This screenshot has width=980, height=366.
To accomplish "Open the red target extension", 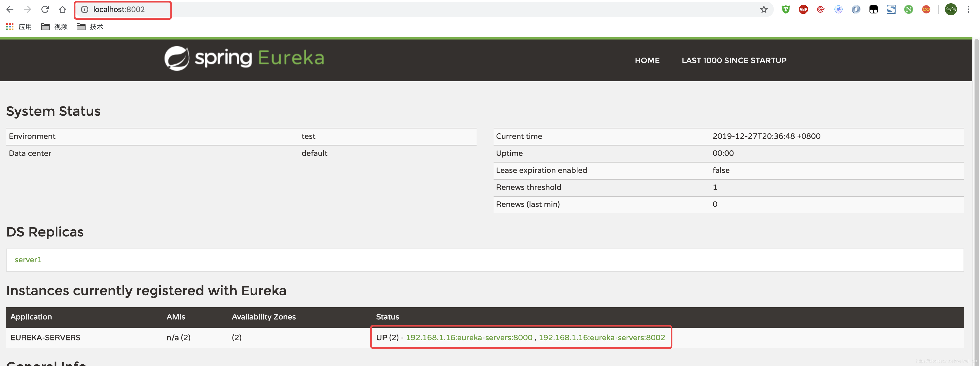I will click(x=821, y=10).
